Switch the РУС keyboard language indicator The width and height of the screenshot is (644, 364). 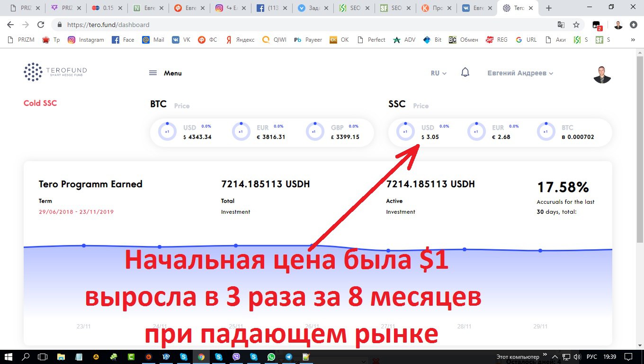[592, 357]
